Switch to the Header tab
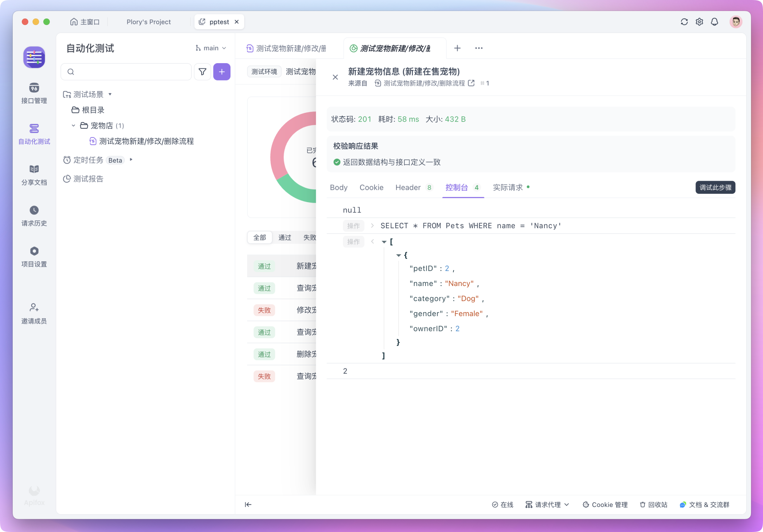This screenshot has width=763, height=532. (408, 188)
